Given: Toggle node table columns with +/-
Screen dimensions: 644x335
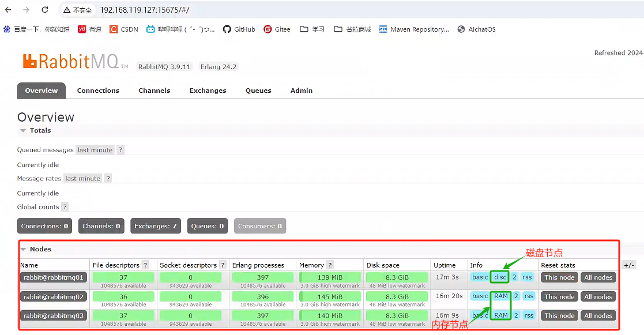Looking at the screenshot, I should click(629, 265).
